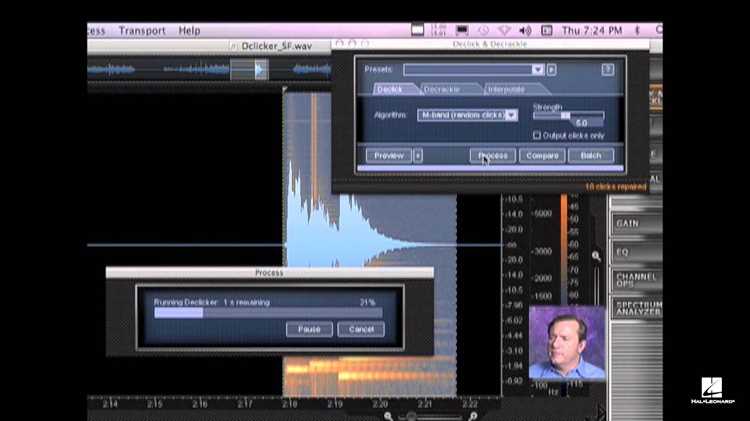The width and height of the screenshot is (750, 421).
Task: Click the preset options button beside Presets
Action: click(551, 70)
